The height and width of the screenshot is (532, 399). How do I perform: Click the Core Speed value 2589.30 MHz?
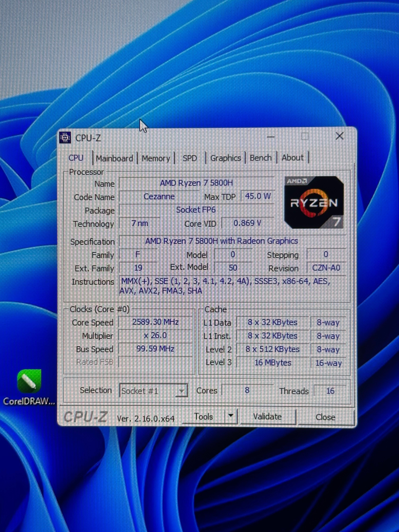155,322
